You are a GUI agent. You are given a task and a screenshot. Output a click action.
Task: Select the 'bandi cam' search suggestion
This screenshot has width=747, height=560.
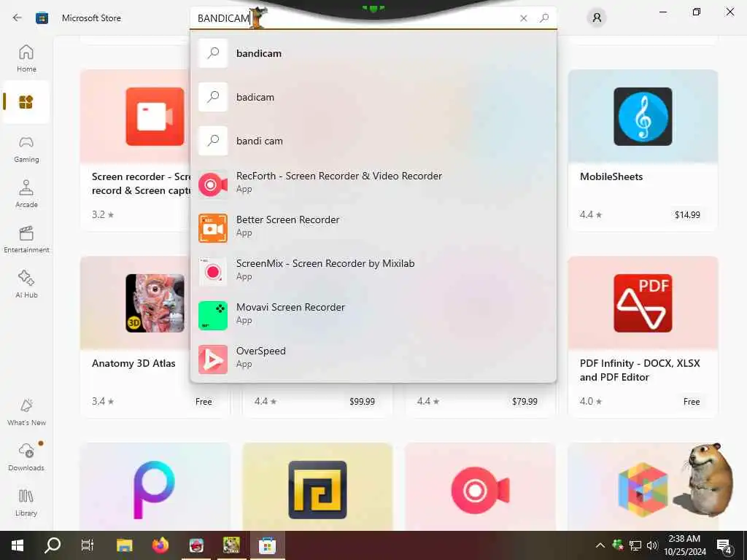pos(373,141)
